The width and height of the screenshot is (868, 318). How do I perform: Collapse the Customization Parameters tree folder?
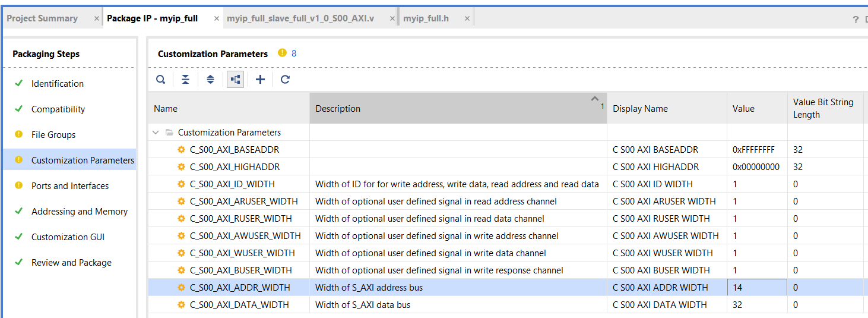coord(156,133)
